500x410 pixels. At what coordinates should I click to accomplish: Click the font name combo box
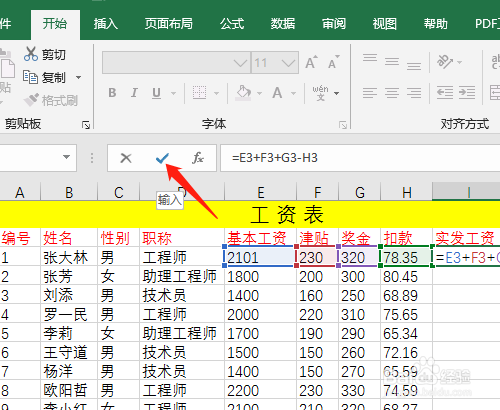pyautogui.click(x=176, y=62)
